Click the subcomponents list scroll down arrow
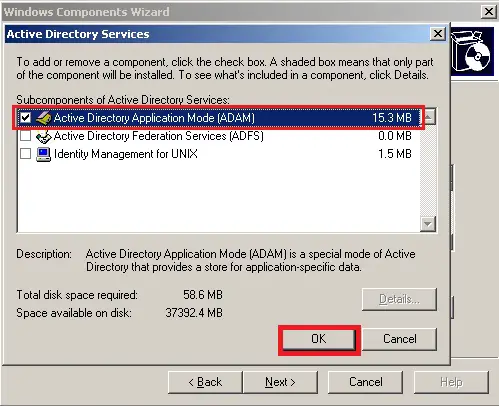The width and height of the screenshot is (499, 406). pos(428,224)
